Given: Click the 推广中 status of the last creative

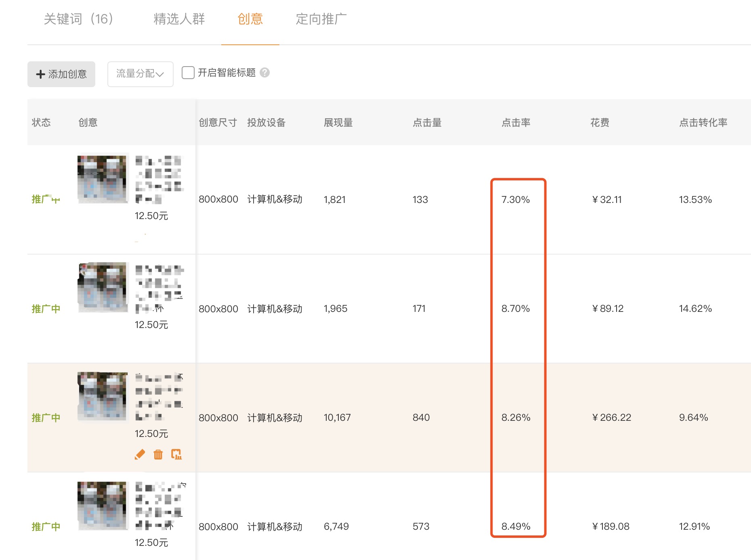Looking at the screenshot, I should pyautogui.click(x=46, y=526).
